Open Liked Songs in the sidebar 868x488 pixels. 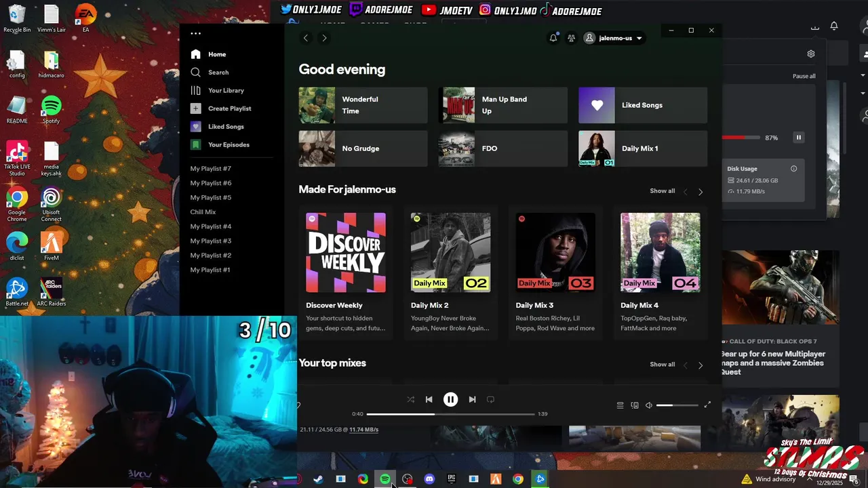click(217, 127)
